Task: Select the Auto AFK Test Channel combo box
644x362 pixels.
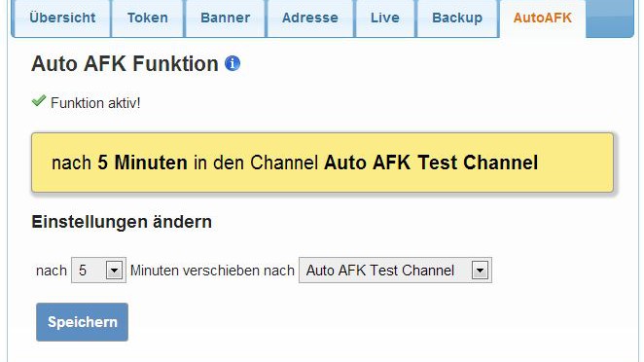Action: pos(395,271)
